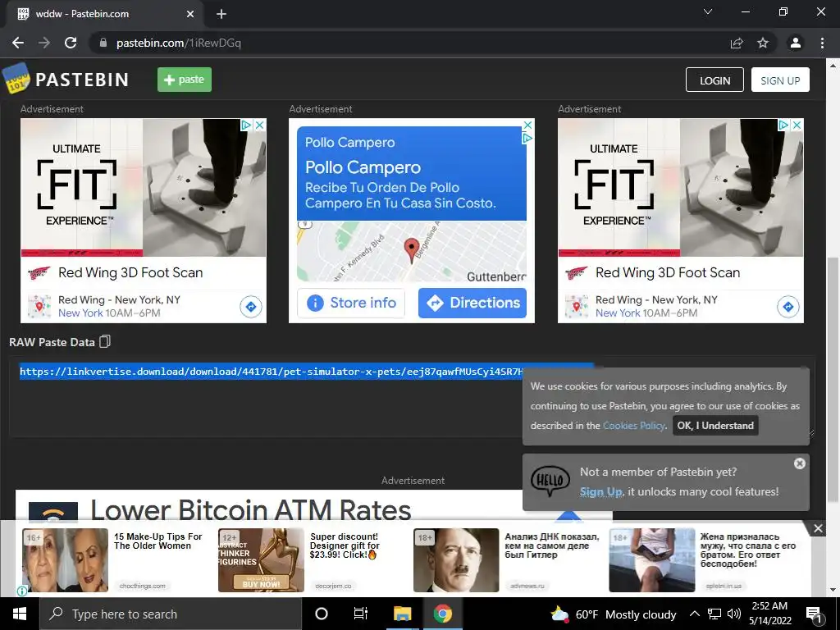Close the bottom ad banner strip
The width and height of the screenshot is (840, 630).
(818, 529)
